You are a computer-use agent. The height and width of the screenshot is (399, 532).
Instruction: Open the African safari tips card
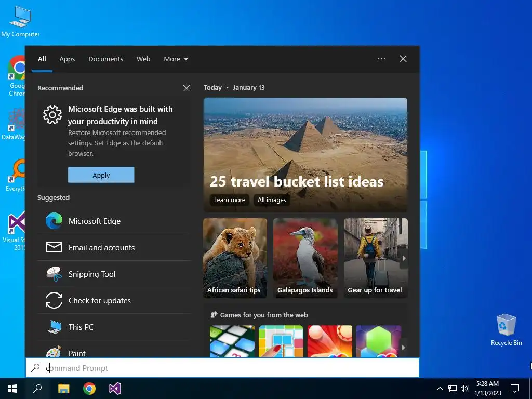tap(235, 258)
